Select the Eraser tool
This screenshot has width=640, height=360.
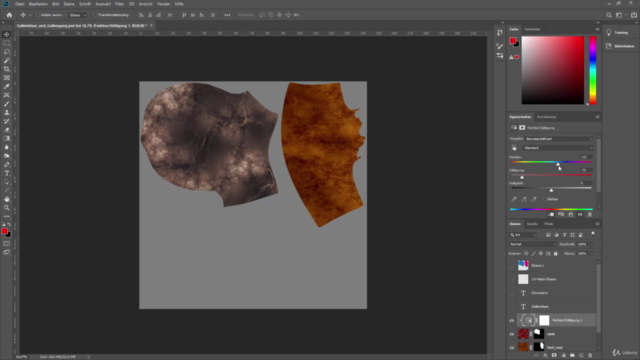pyautogui.click(x=7, y=130)
